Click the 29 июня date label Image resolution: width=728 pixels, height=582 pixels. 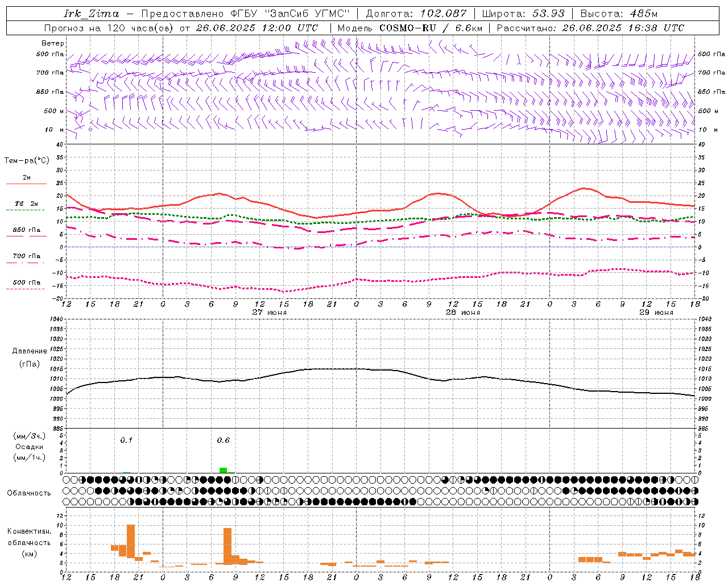656,313
